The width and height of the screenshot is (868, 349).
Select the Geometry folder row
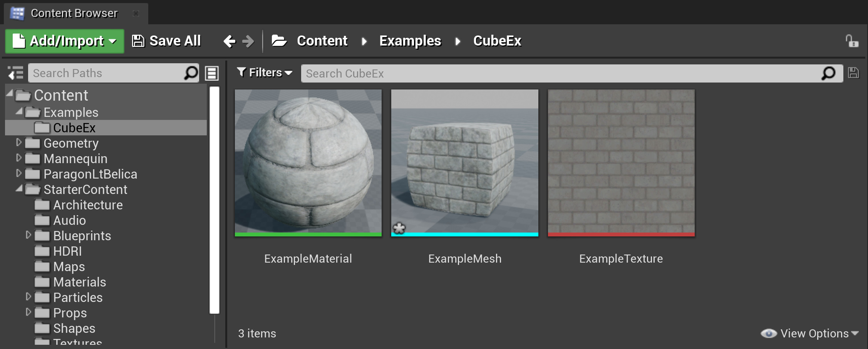pyautogui.click(x=106, y=143)
